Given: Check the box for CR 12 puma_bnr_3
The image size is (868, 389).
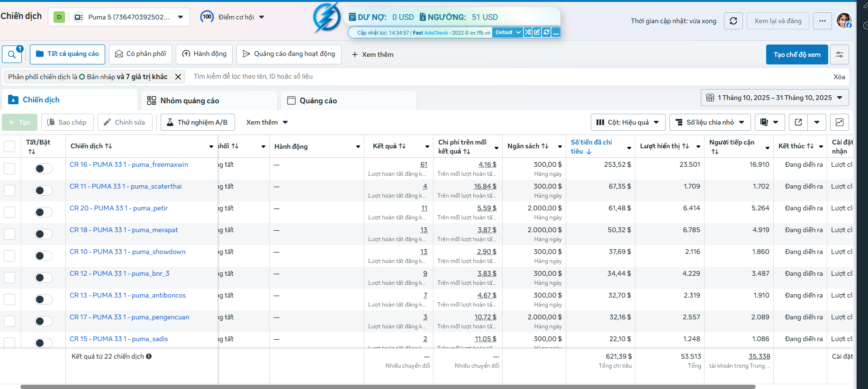Looking at the screenshot, I should point(9,278).
